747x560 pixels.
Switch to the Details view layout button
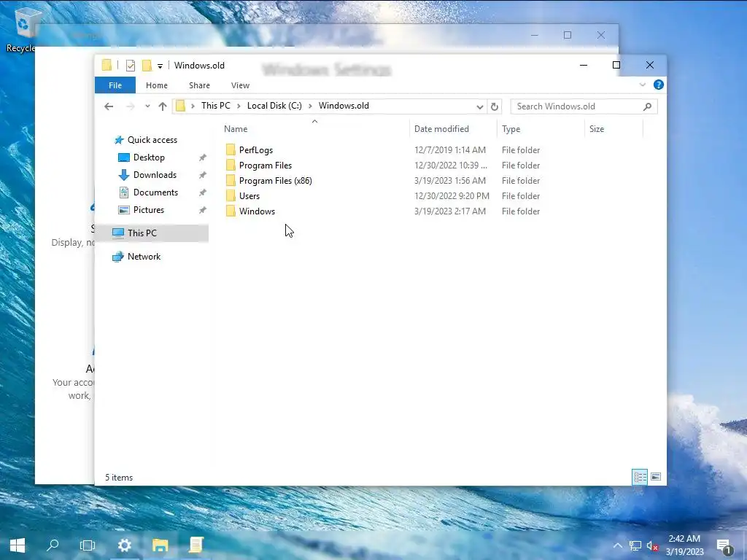640,477
